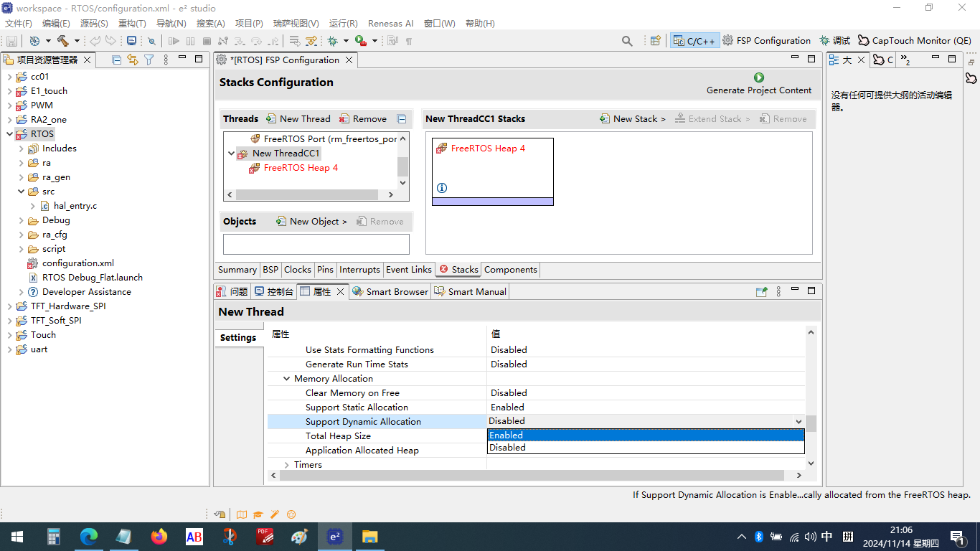Click the collapse icon next to Threads Remove
Viewport: 980px width, 551px height.
(402, 119)
